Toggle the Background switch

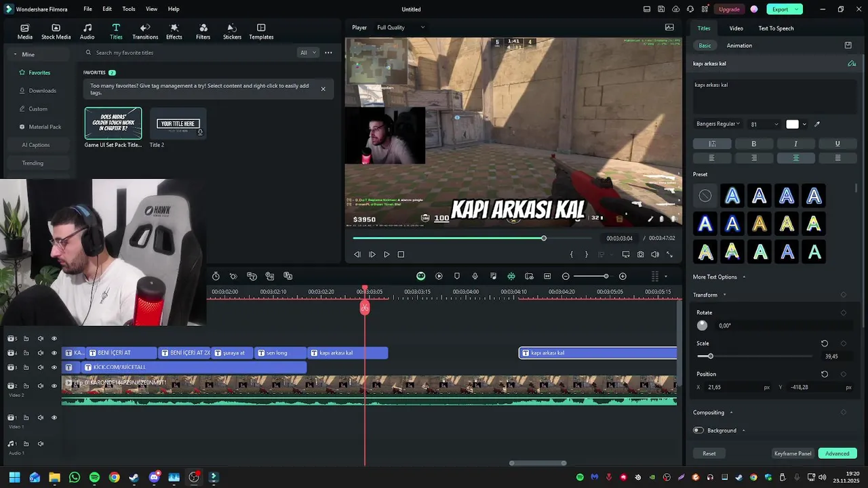click(698, 430)
